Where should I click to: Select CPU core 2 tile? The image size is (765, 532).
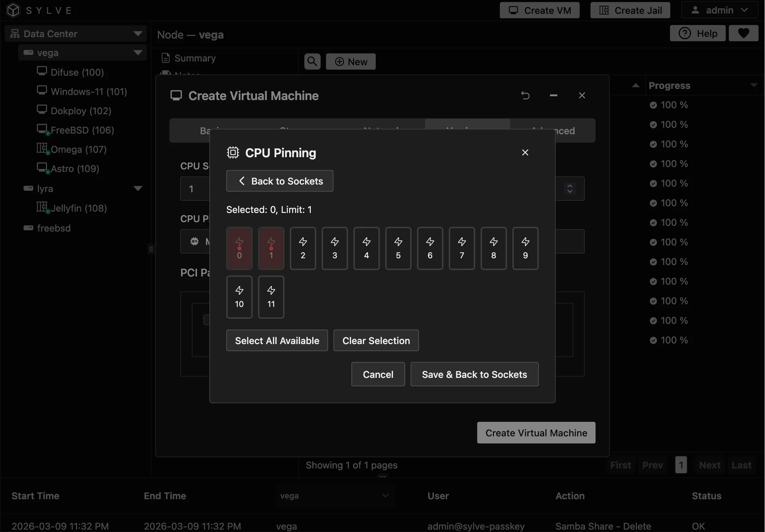(303, 248)
